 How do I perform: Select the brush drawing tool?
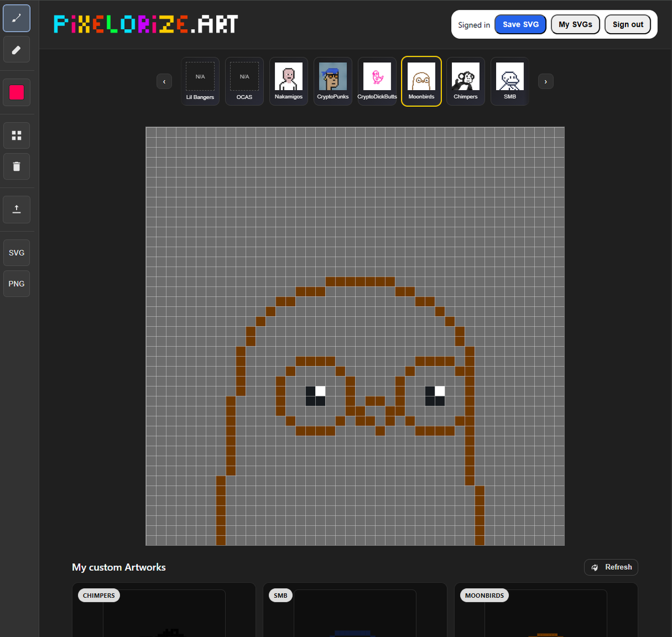click(x=17, y=18)
